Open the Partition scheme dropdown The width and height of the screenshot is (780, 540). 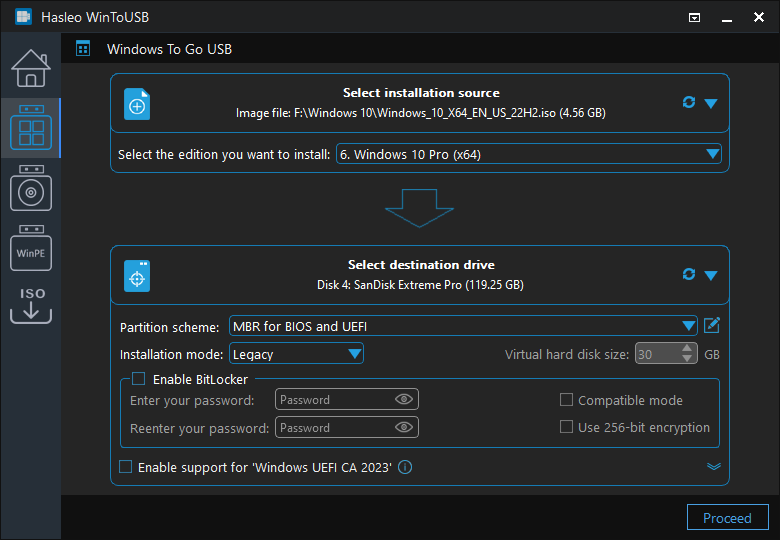coord(463,326)
